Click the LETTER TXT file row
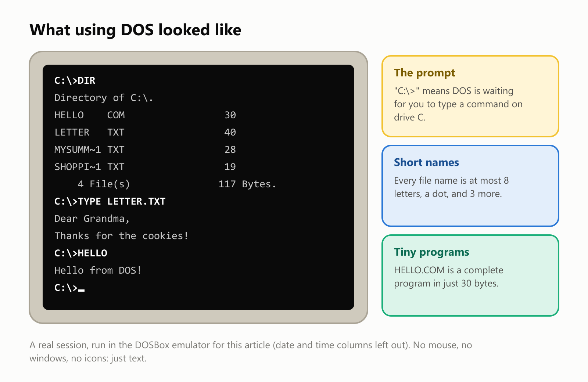Image resolution: width=588 pixels, height=382 pixels. pos(145,132)
